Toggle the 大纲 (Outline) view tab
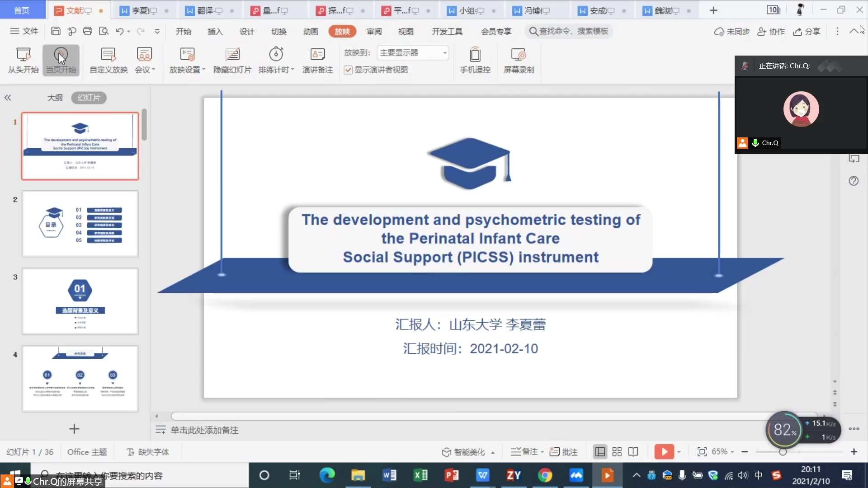Viewport: 868px width, 488px height. tap(54, 97)
